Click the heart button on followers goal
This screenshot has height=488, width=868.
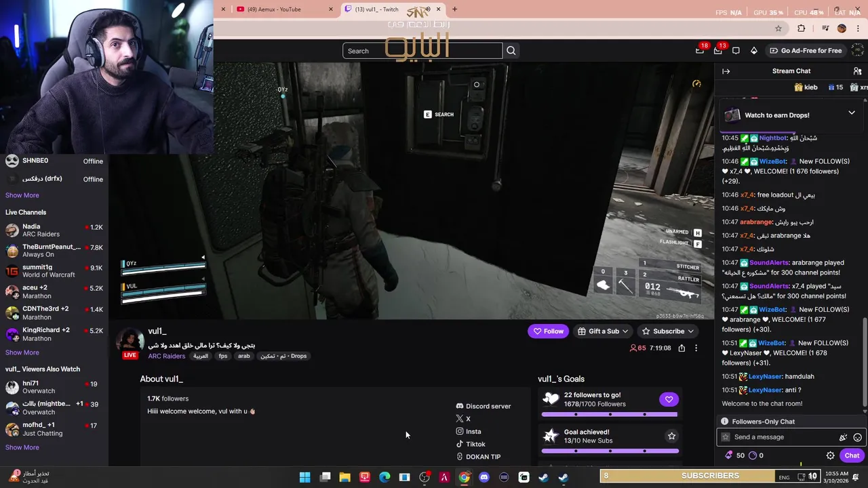coord(669,399)
